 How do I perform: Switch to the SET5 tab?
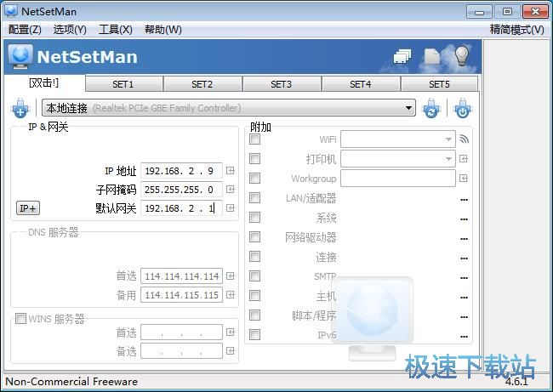tap(440, 84)
